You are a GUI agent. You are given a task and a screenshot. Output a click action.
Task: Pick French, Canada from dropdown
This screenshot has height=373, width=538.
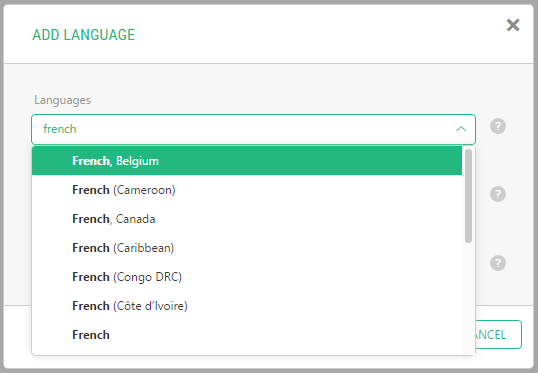click(x=247, y=219)
